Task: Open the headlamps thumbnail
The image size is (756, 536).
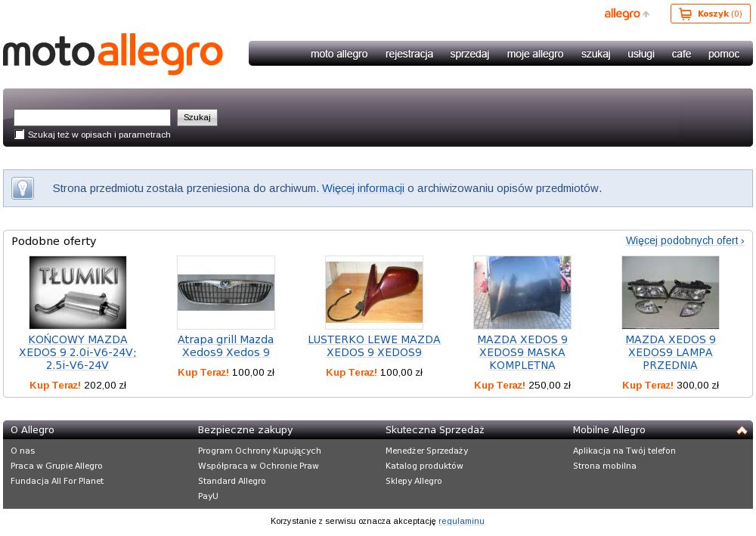Action: click(670, 293)
